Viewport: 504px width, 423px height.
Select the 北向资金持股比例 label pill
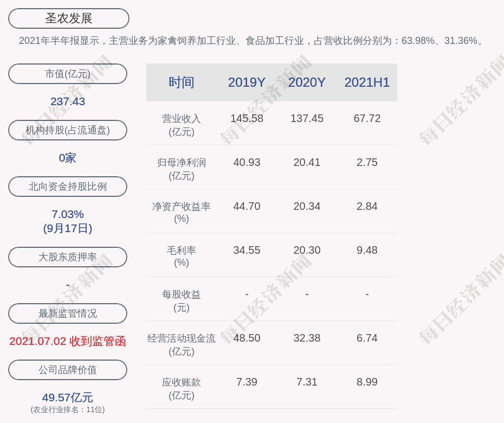(x=68, y=187)
